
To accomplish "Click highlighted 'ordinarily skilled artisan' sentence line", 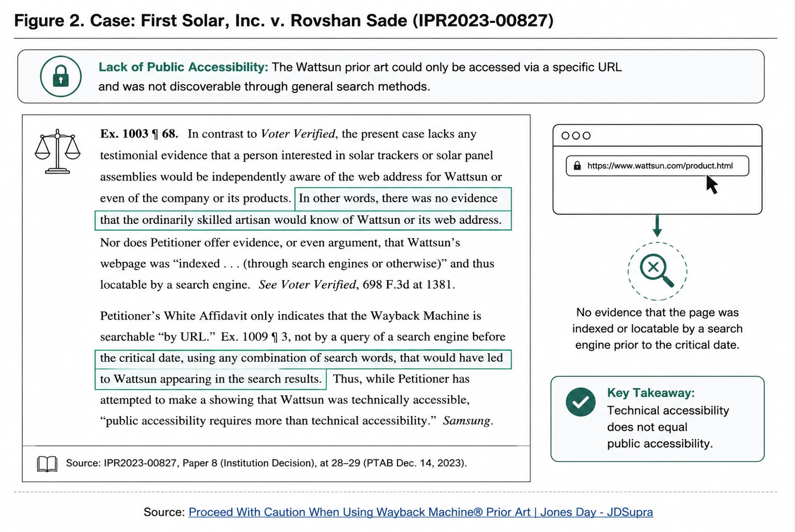I will (300, 220).
